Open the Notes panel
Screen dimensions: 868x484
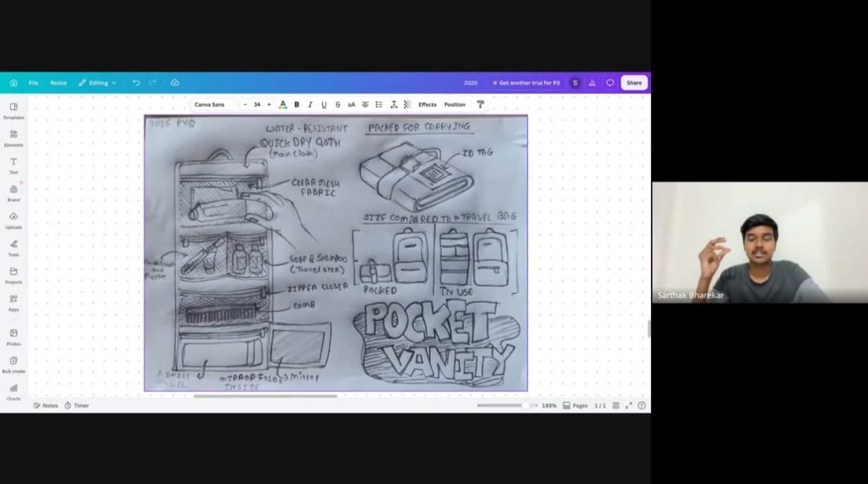click(x=46, y=405)
